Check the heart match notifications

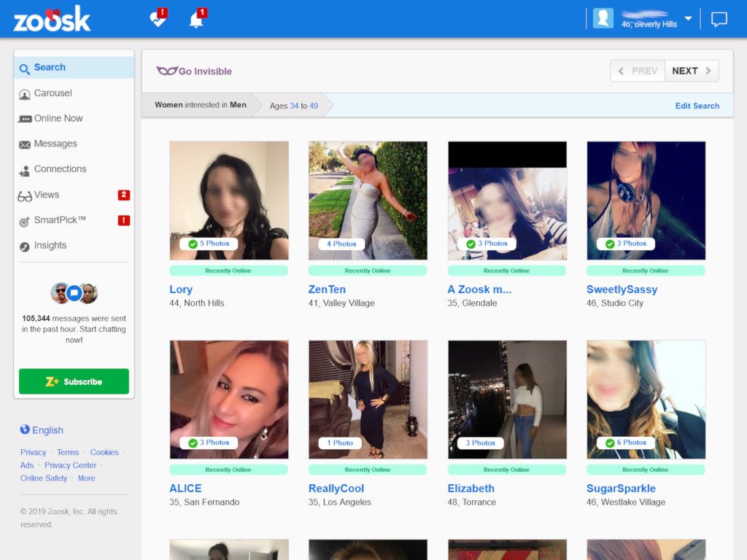(157, 18)
